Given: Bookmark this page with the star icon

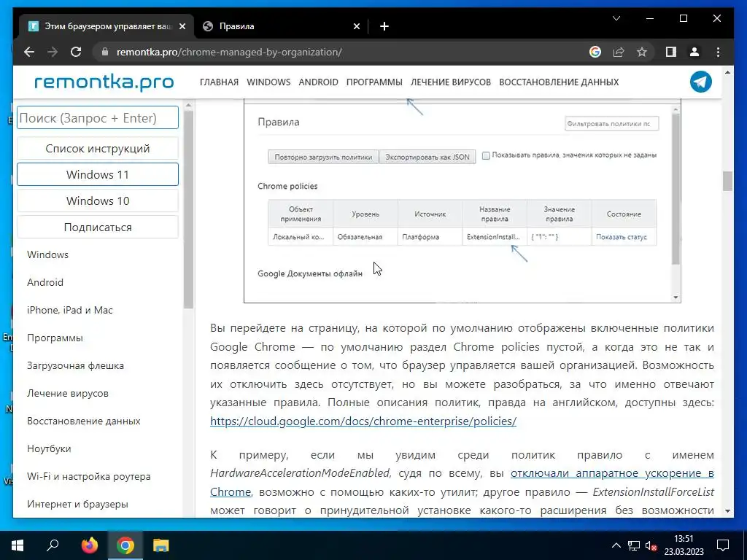Looking at the screenshot, I should click(642, 52).
